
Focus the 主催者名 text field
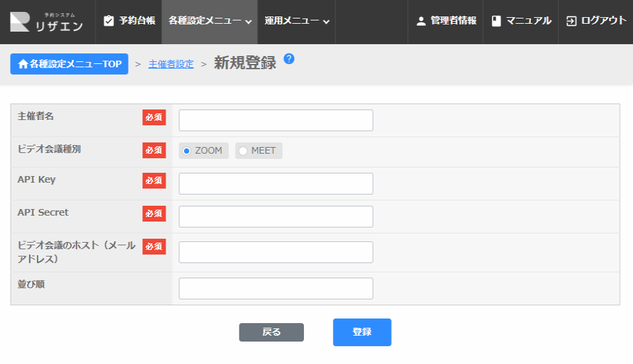tap(276, 121)
